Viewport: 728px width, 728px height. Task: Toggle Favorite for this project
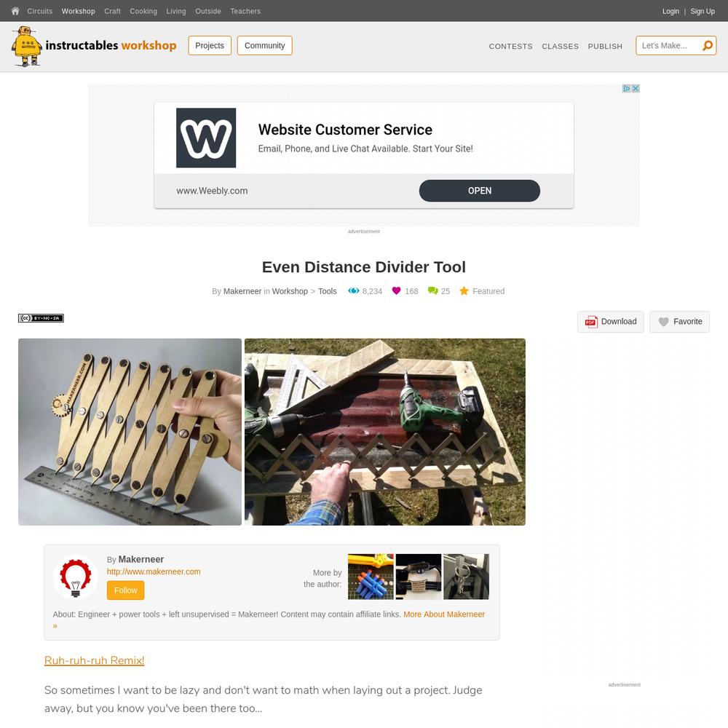click(679, 322)
